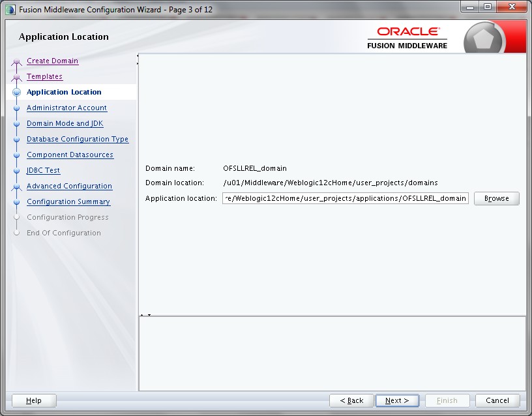The width and height of the screenshot is (532, 416).
Task: Click the Domain location path text
Action: [x=331, y=183]
